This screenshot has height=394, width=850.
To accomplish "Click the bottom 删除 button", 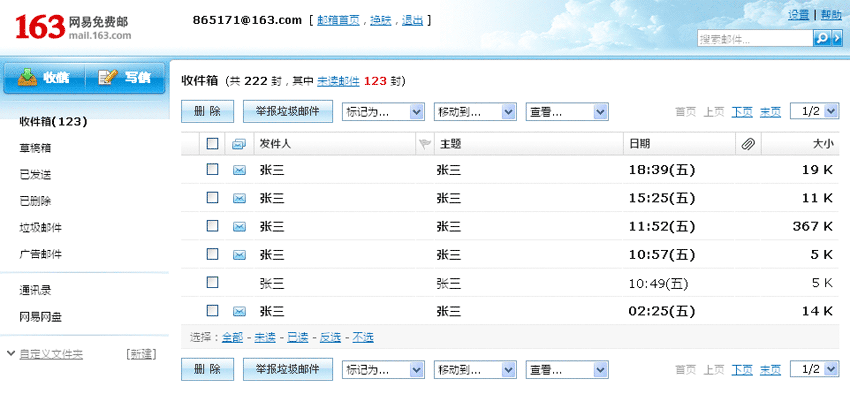I will click(208, 370).
